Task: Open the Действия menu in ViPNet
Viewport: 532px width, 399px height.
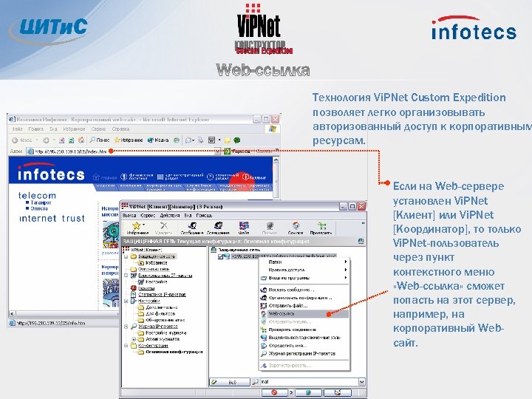Action: (169, 216)
